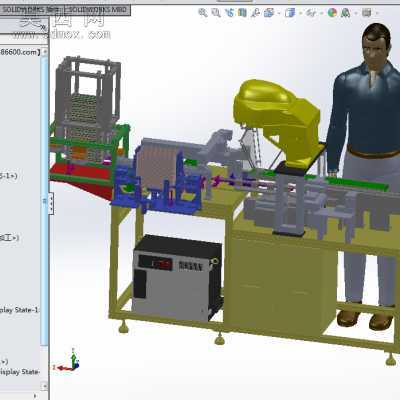Open the View Orientation icon
This screenshot has width=400, height=400.
269,13
